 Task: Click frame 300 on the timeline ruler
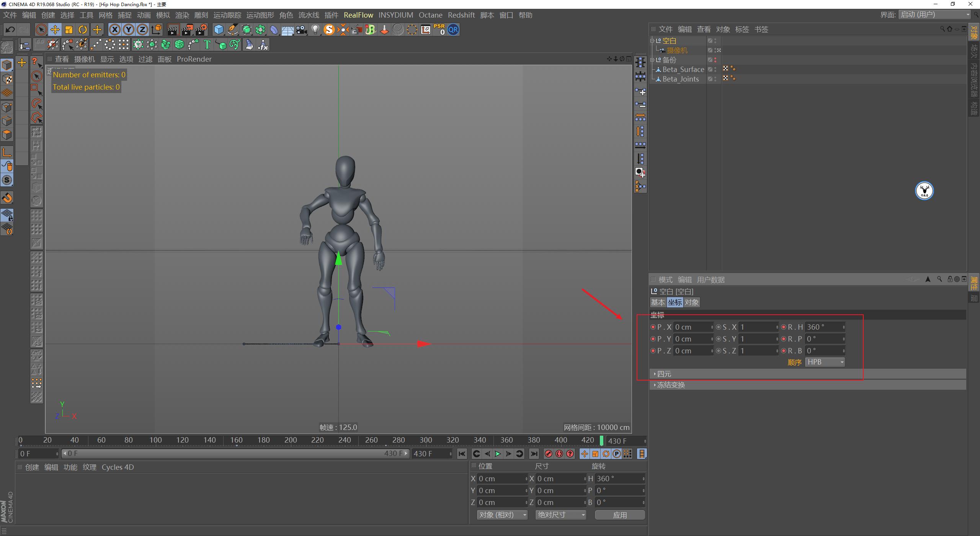pyautogui.click(x=425, y=440)
